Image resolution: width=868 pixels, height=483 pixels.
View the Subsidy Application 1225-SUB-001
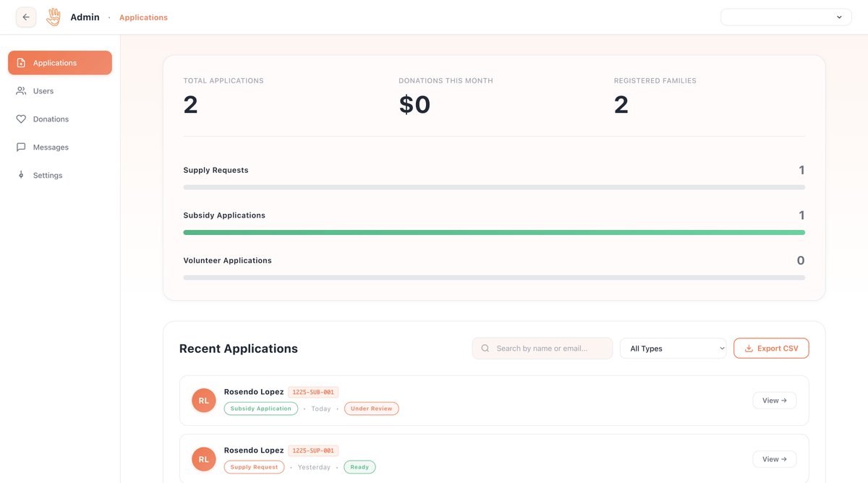(775, 401)
